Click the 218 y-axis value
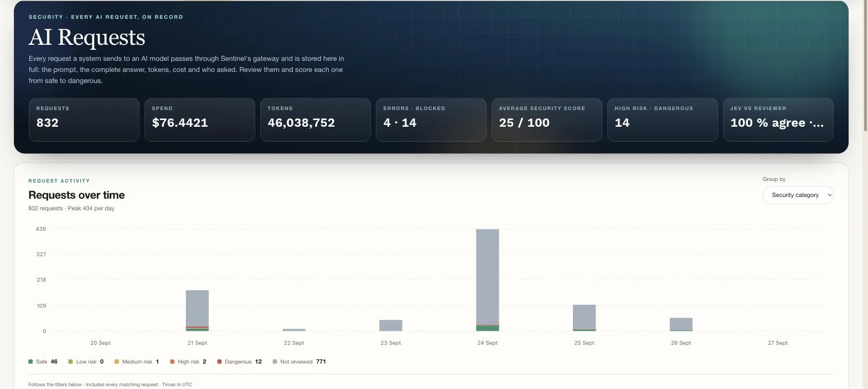Viewport: 868px width, 389px height. [x=41, y=280]
